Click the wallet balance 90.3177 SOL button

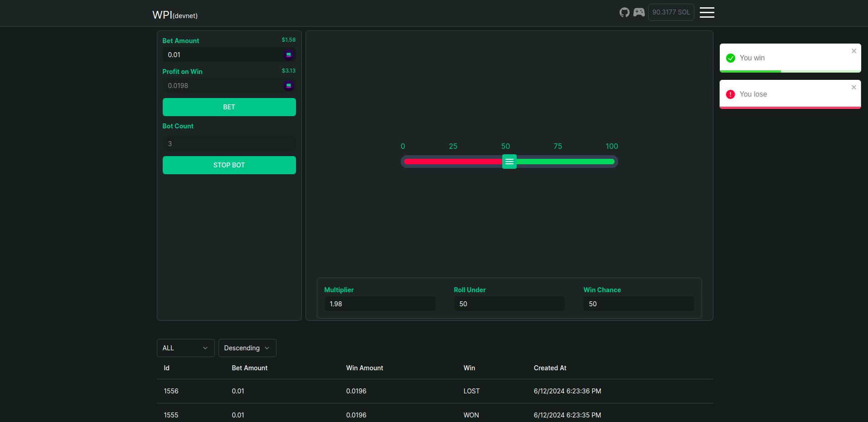[x=671, y=12]
